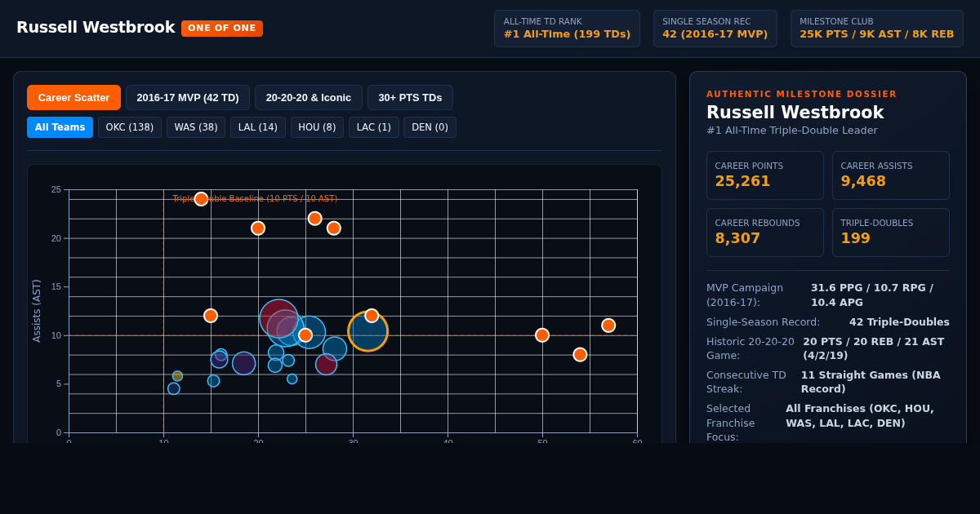Filter by LAC (1)
This screenshot has height=514, width=980.
pyautogui.click(x=374, y=127)
